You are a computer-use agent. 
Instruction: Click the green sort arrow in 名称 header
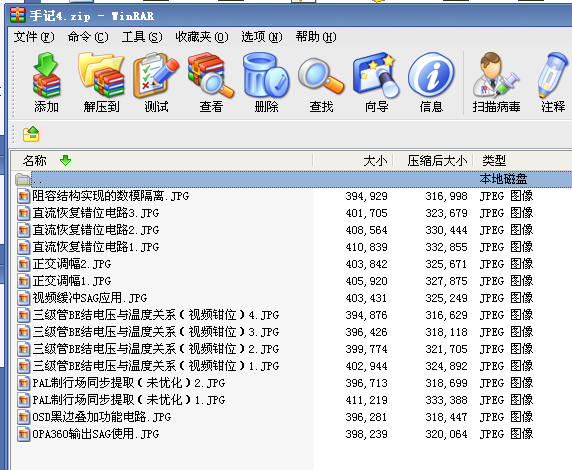tap(66, 160)
